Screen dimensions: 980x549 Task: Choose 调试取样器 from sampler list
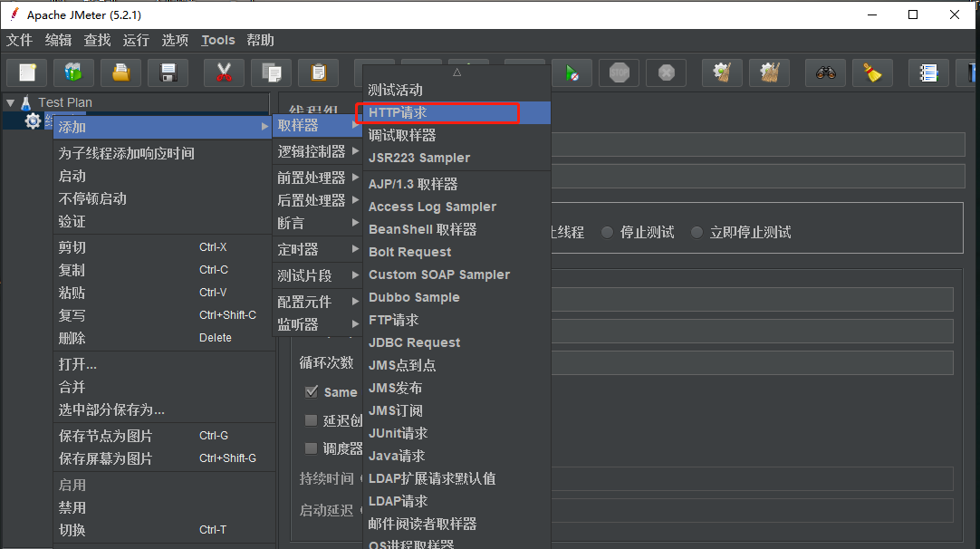[456, 135]
